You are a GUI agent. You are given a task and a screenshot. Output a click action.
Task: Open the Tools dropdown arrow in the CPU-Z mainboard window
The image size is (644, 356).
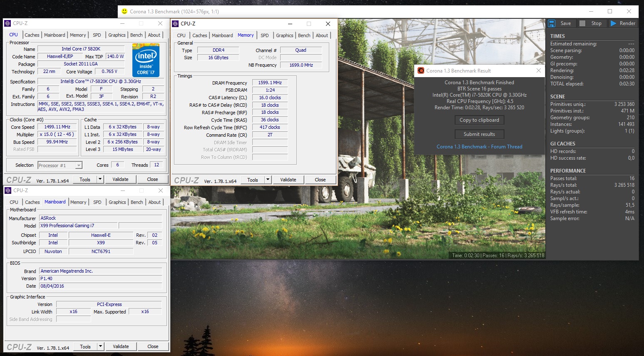click(100, 346)
